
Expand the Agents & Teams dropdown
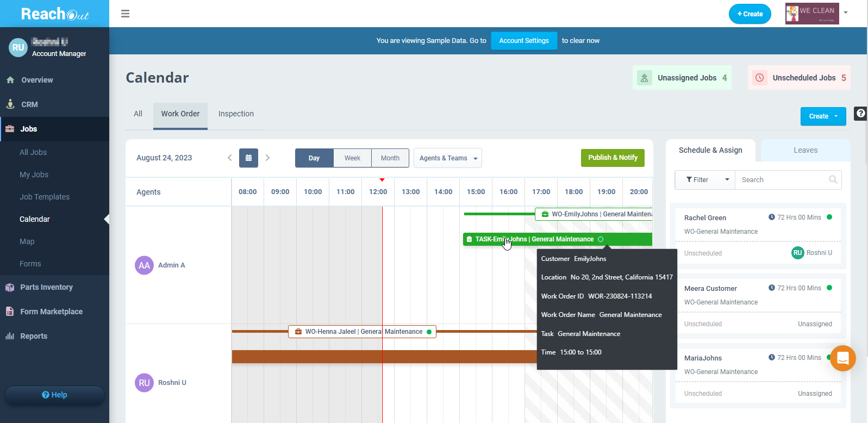(x=448, y=158)
